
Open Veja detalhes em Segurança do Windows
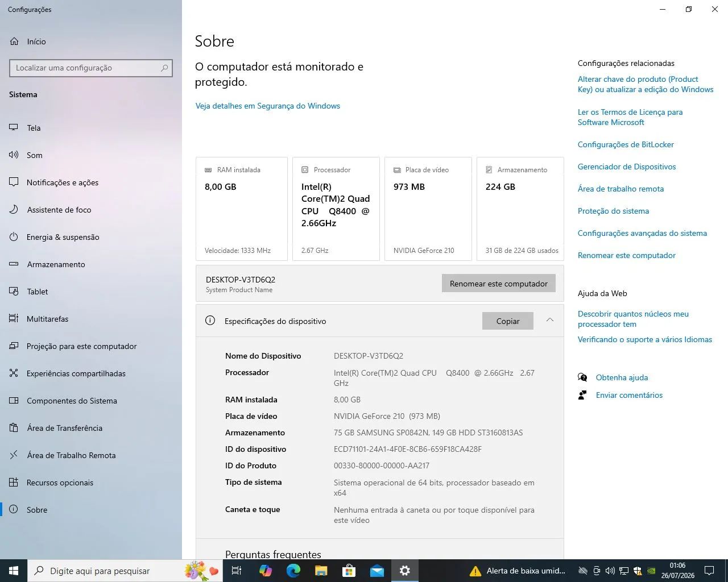[267, 106]
